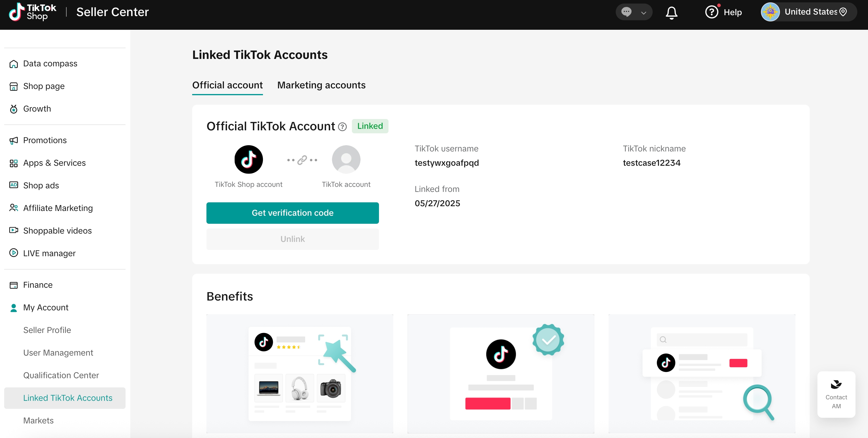Click the TikTok Shop account avatar

248,159
